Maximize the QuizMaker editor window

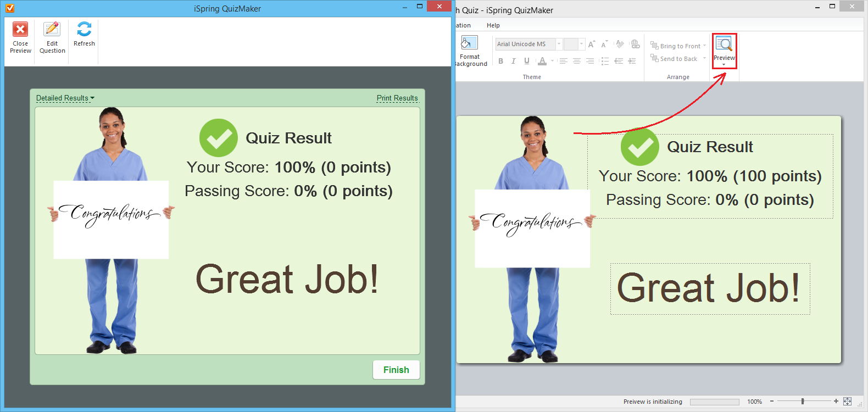click(832, 7)
